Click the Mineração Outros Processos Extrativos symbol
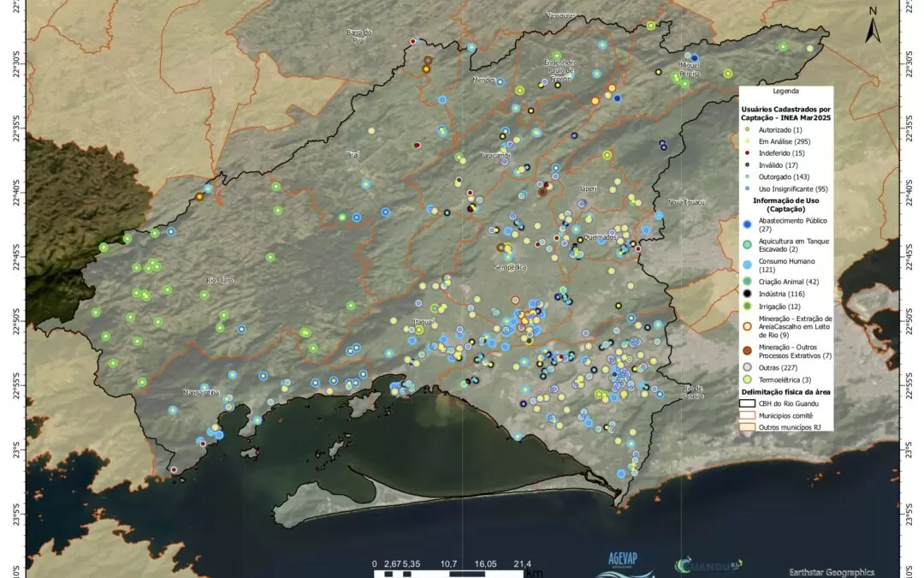Image resolution: width=924 pixels, height=578 pixels. [747, 349]
